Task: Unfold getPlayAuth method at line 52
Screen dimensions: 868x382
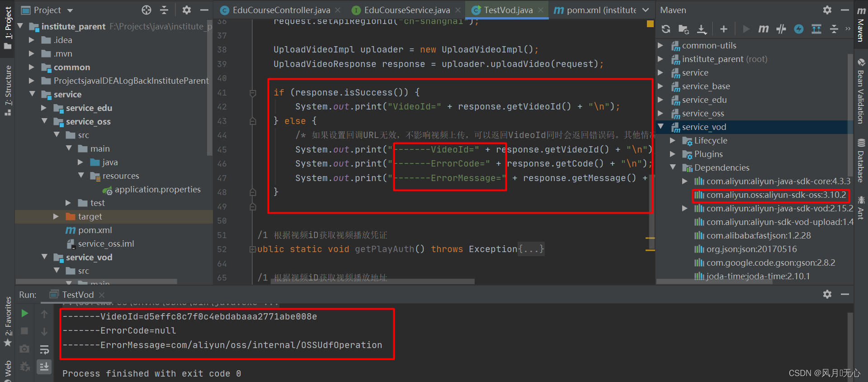Action: (x=252, y=249)
